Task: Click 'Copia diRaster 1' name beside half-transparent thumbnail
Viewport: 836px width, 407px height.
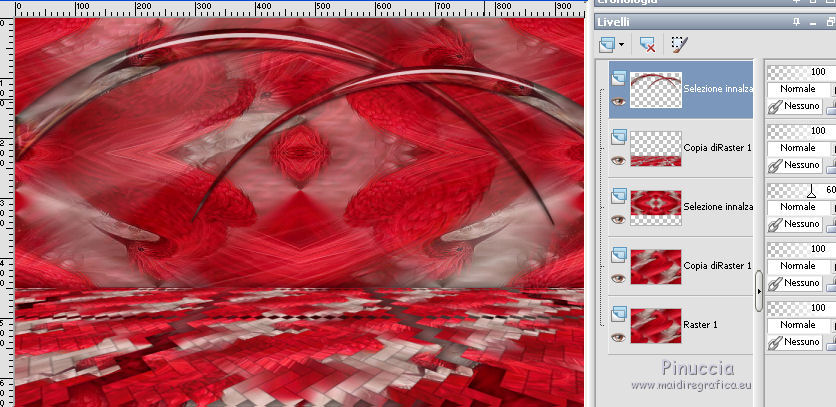Action: 718,148
